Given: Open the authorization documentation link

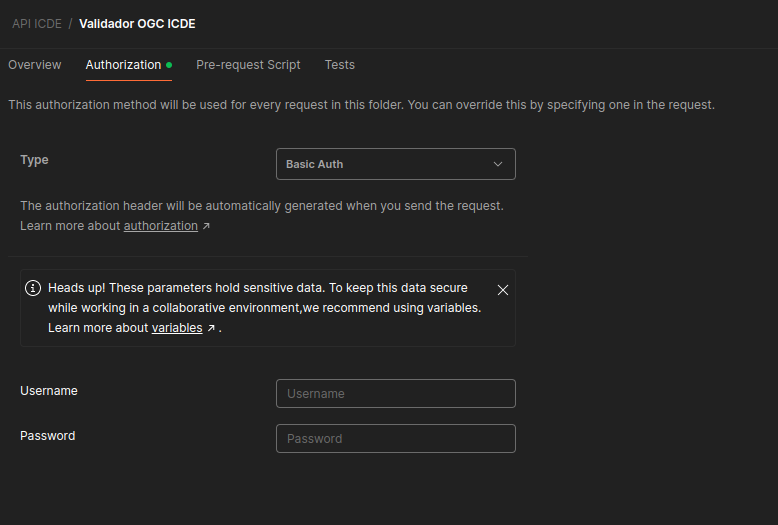Looking at the screenshot, I should (x=161, y=226).
